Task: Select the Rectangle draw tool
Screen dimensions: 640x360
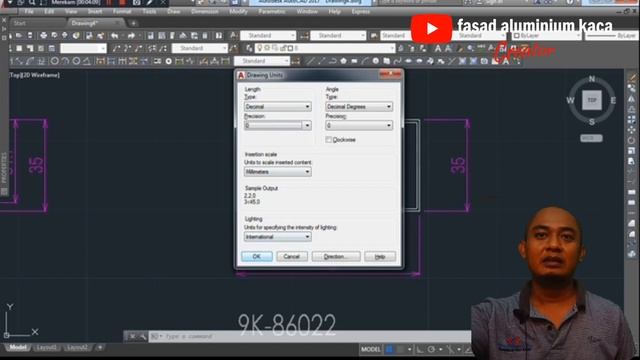Action: pyautogui.click(x=354, y=61)
